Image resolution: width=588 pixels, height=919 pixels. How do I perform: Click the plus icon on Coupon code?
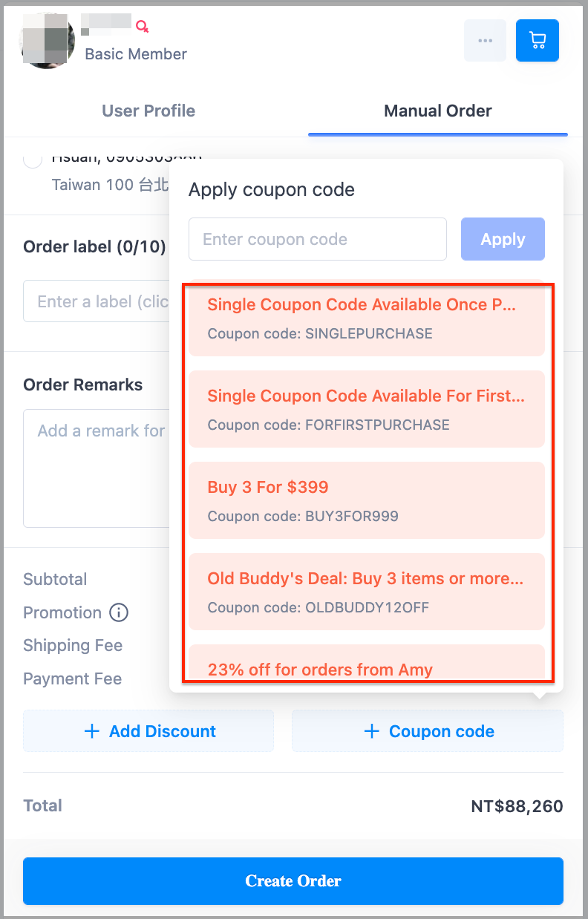372,731
